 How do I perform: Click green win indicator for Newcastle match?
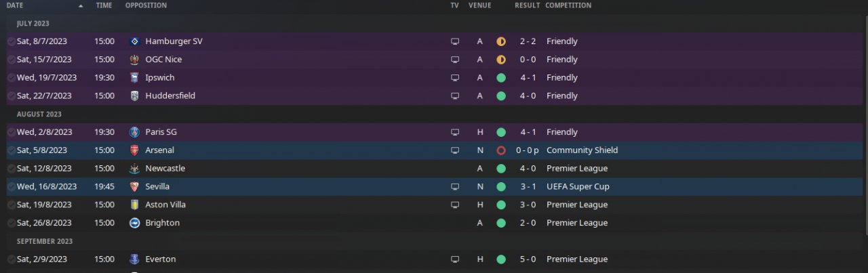[501, 169]
